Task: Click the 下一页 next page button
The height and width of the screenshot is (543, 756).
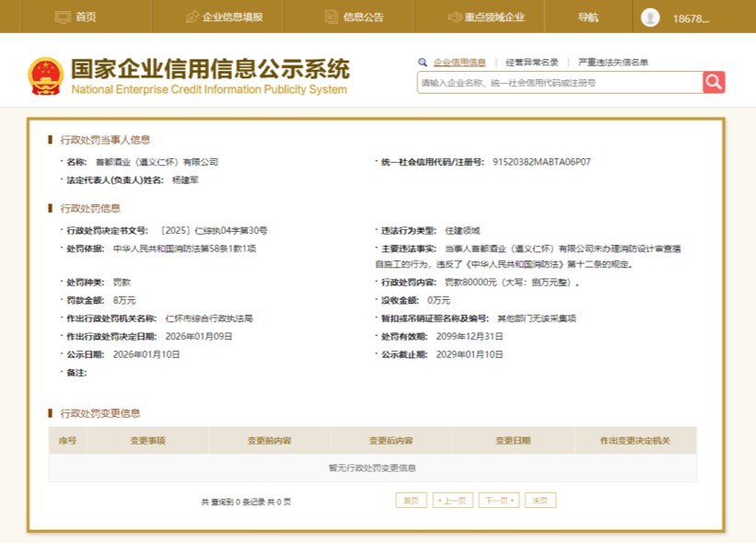Action: 497,500
